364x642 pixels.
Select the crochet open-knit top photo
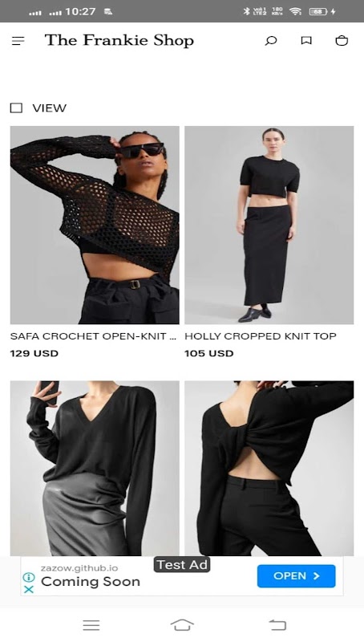95,225
